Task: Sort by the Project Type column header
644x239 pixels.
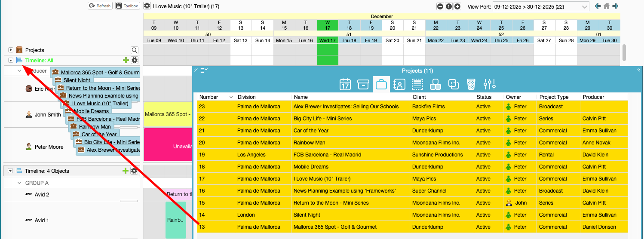Action: (x=558, y=97)
